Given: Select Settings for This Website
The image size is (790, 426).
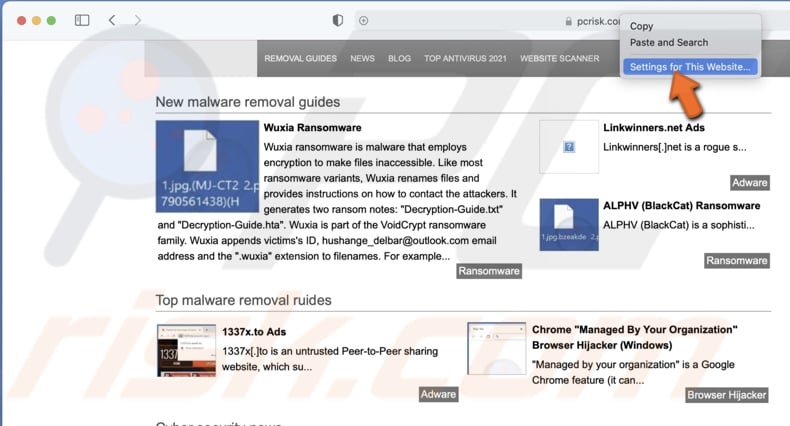Looking at the screenshot, I should tap(690, 67).
